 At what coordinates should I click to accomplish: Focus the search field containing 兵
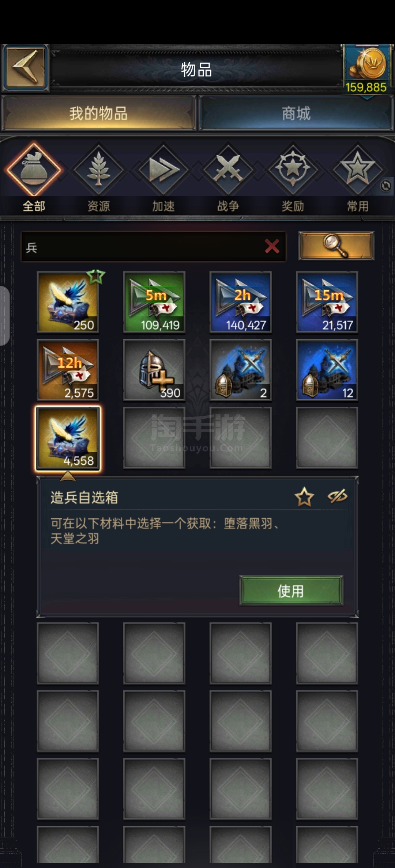coord(153,247)
